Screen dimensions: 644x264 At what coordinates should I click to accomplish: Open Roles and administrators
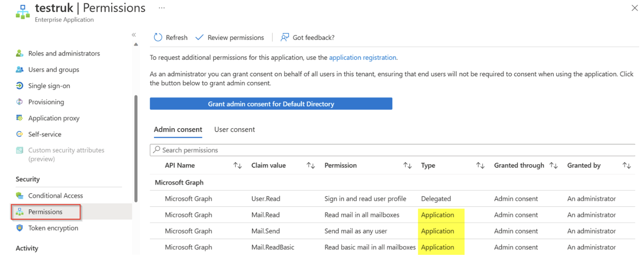coord(64,53)
